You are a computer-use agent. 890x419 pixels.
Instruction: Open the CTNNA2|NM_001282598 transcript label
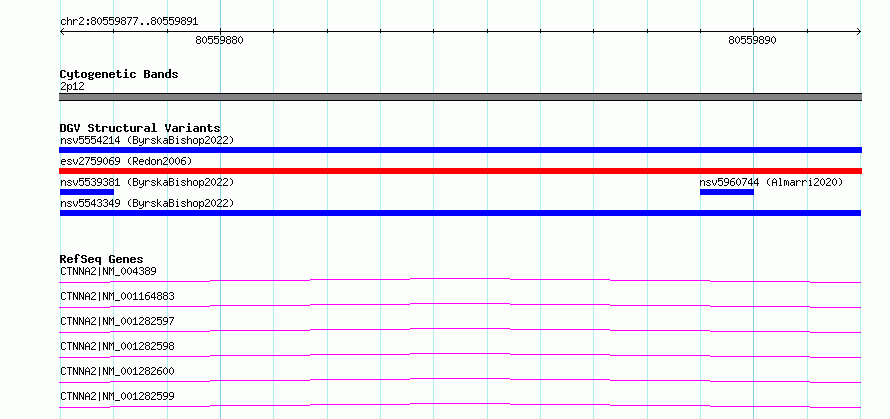click(117, 346)
